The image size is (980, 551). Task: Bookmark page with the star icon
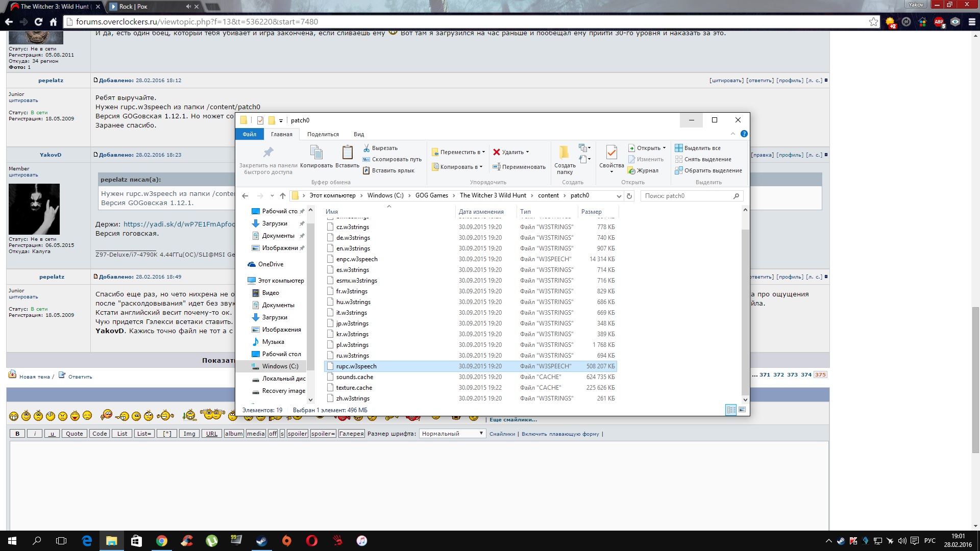873,22
